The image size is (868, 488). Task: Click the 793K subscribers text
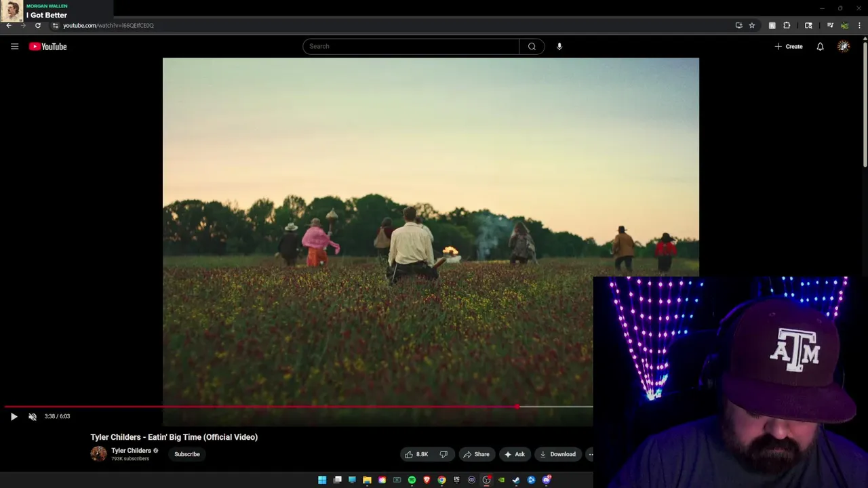pyautogui.click(x=130, y=459)
